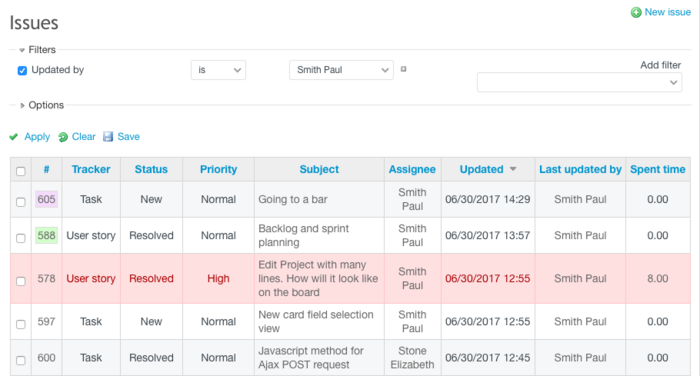Click the 06/30/2017 13:57 updated date
This screenshot has width=700, height=376.
[x=488, y=235]
